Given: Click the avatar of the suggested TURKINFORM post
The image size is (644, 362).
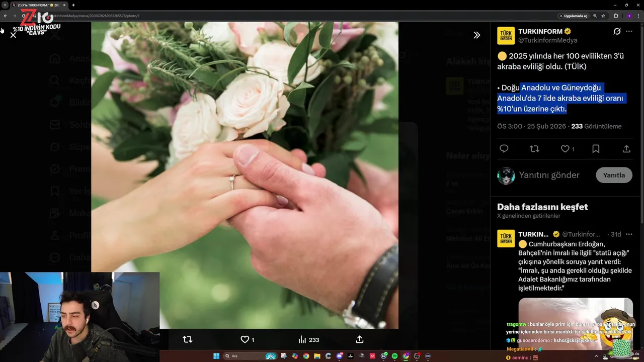Looking at the screenshot, I should click(506, 238).
